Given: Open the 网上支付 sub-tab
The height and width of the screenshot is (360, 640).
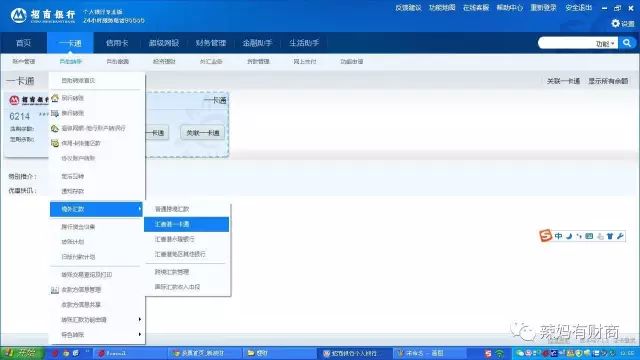Looking at the screenshot, I should (x=305, y=62).
